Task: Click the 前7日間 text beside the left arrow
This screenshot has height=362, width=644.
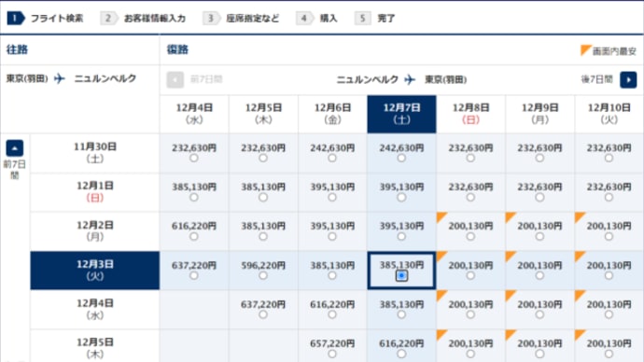Action: click(x=206, y=79)
